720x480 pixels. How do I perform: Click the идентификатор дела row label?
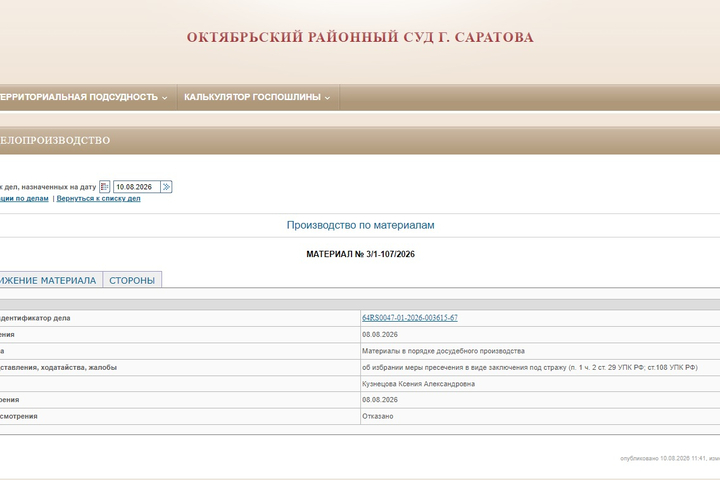pyautogui.click(x=35, y=318)
